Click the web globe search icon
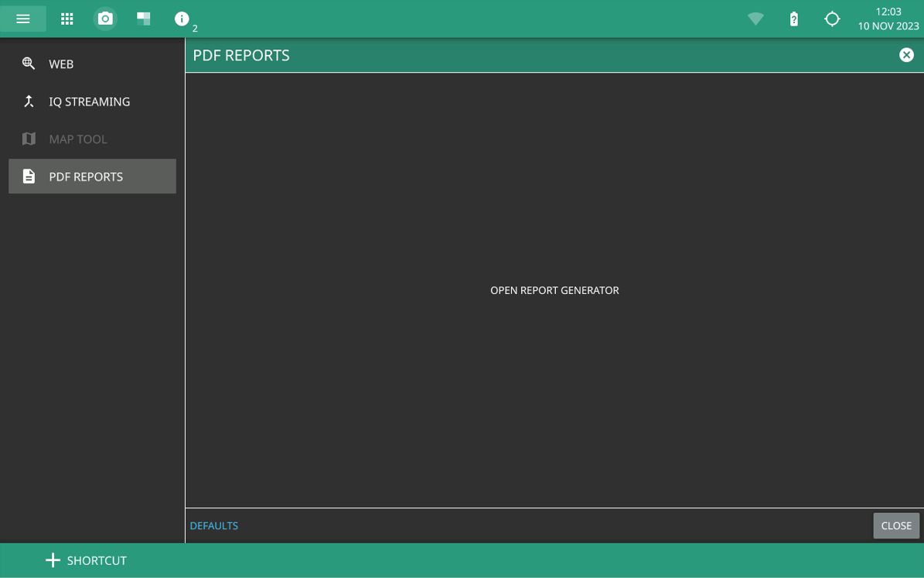Screen dimensions: 924x578 click(29, 63)
